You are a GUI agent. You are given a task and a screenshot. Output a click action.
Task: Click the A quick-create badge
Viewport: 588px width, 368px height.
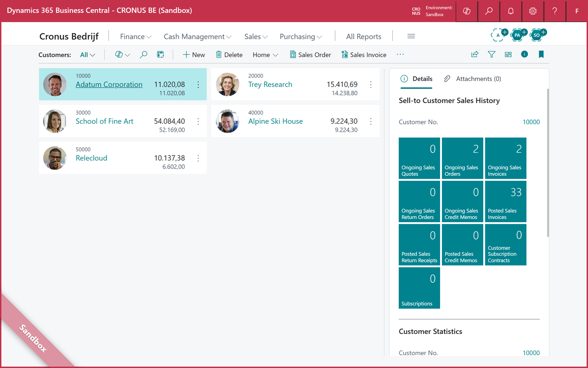point(498,34)
